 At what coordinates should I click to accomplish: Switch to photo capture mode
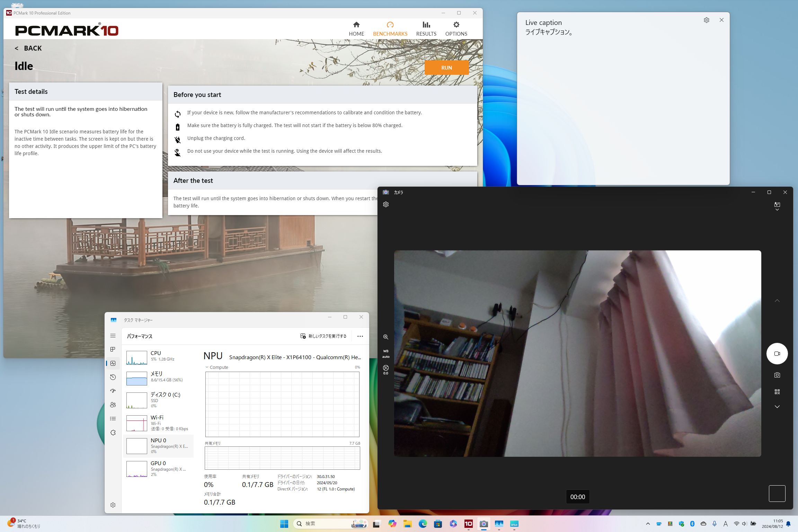pyautogui.click(x=777, y=375)
